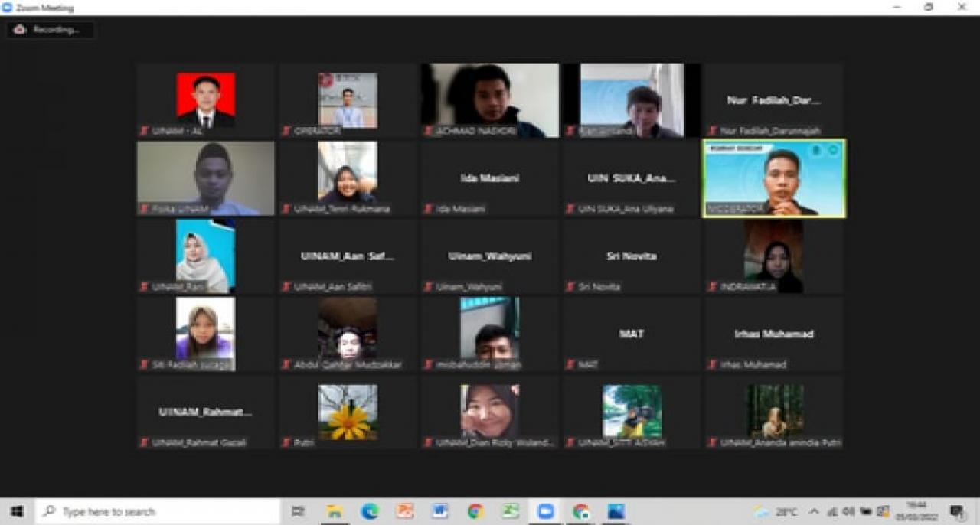Expand hidden system tray icons
This screenshot has height=525, width=980.
coord(814,511)
